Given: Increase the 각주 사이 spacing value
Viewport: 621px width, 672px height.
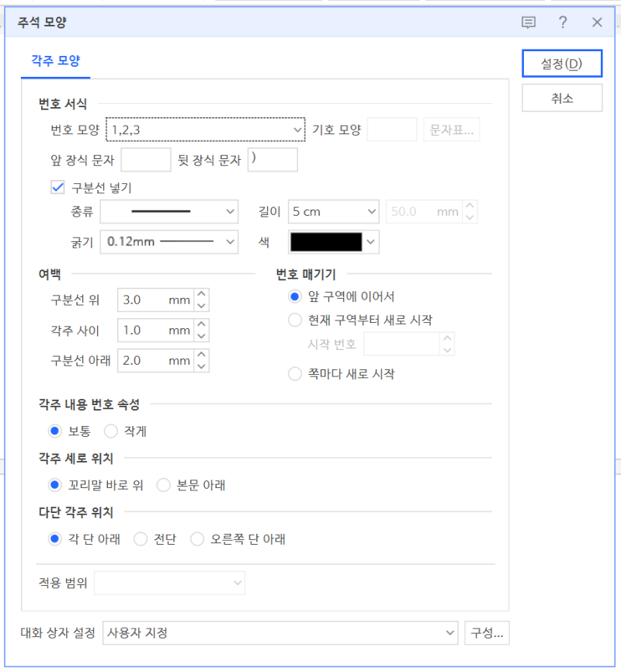Looking at the screenshot, I should click(202, 324).
